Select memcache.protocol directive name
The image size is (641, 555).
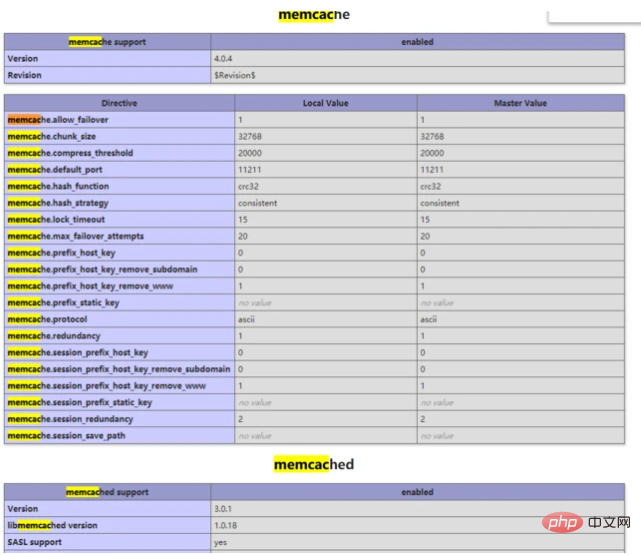[47, 319]
